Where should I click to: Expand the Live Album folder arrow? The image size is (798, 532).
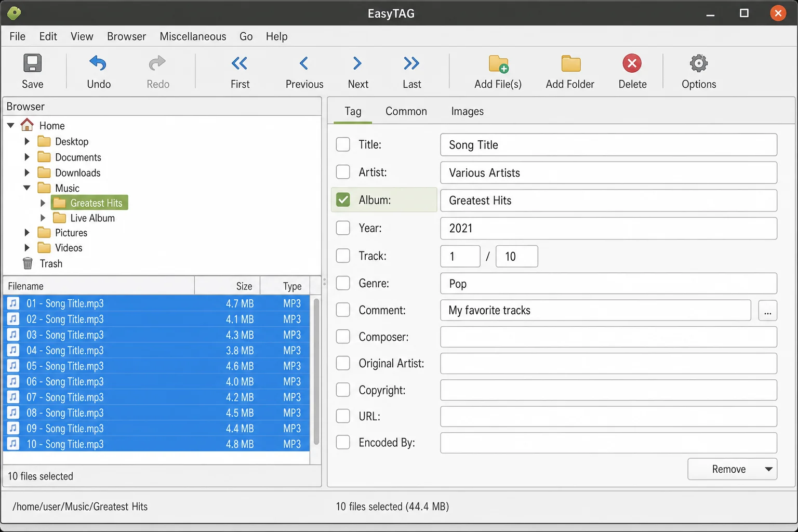[43, 218]
